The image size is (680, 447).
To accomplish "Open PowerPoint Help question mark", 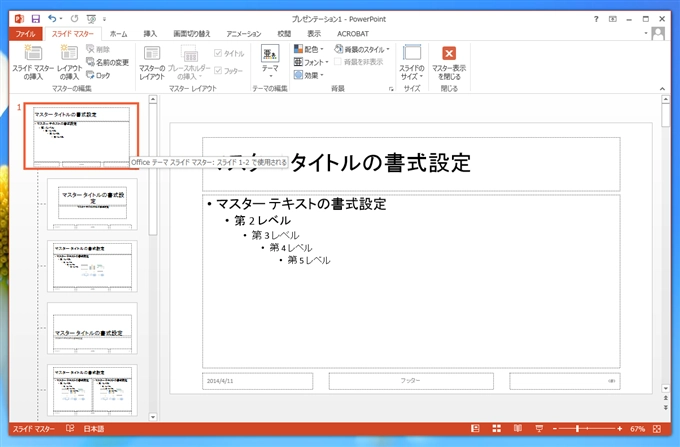I will [x=596, y=19].
